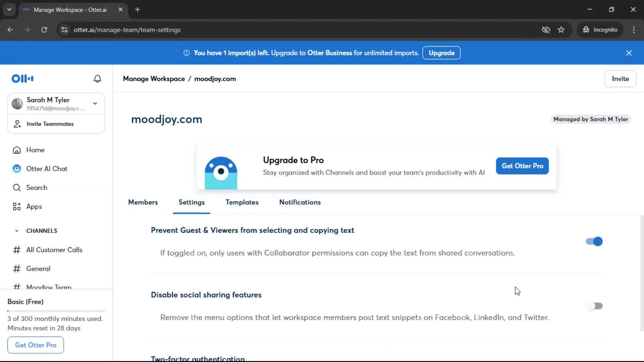Bookmark this page with the star
Image resolution: width=644 pixels, height=362 pixels.
point(561,30)
